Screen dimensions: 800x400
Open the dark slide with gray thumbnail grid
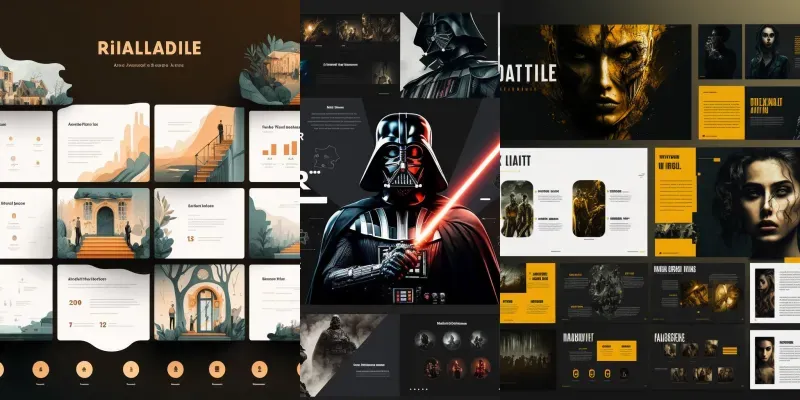(x=697, y=360)
